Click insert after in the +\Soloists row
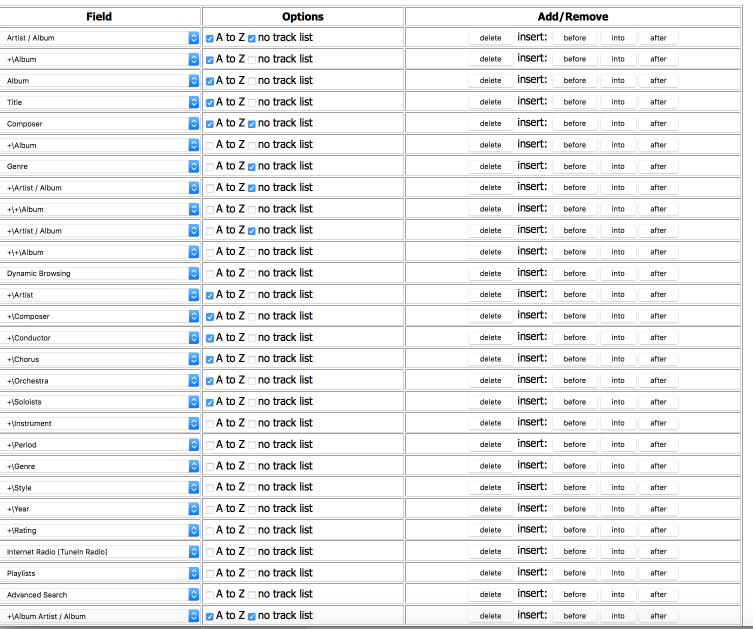 (658, 402)
